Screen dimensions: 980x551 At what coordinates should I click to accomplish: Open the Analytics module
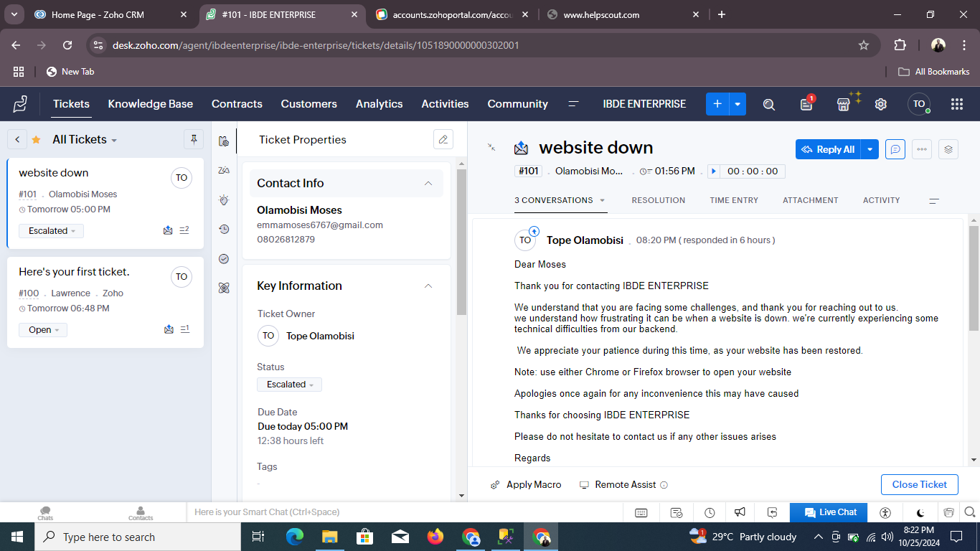pos(380,104)
